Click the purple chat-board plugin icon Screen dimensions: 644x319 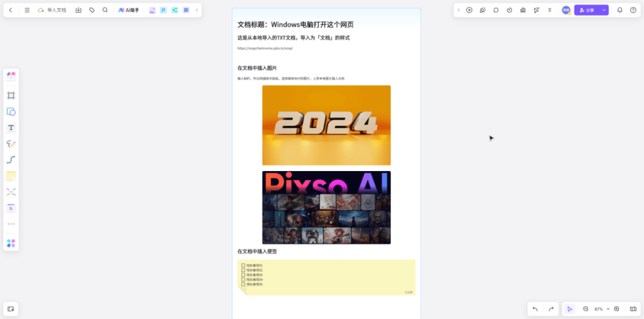[x=186, y=10]
